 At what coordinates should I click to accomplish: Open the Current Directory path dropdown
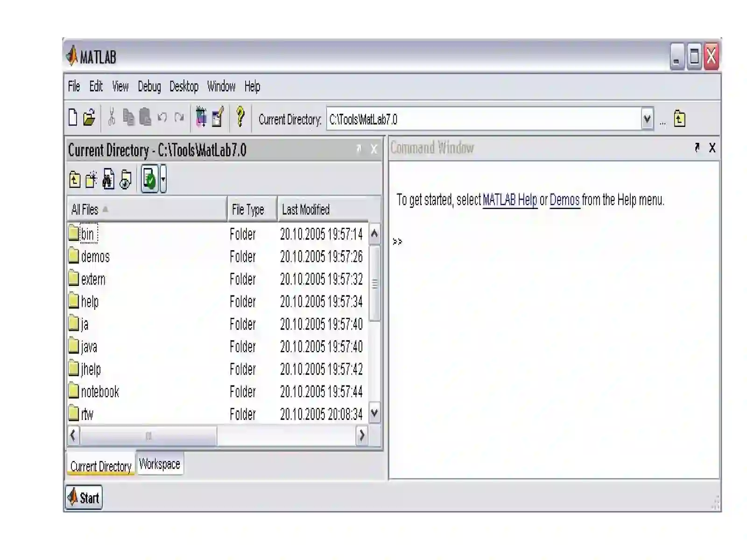[647, 119]
